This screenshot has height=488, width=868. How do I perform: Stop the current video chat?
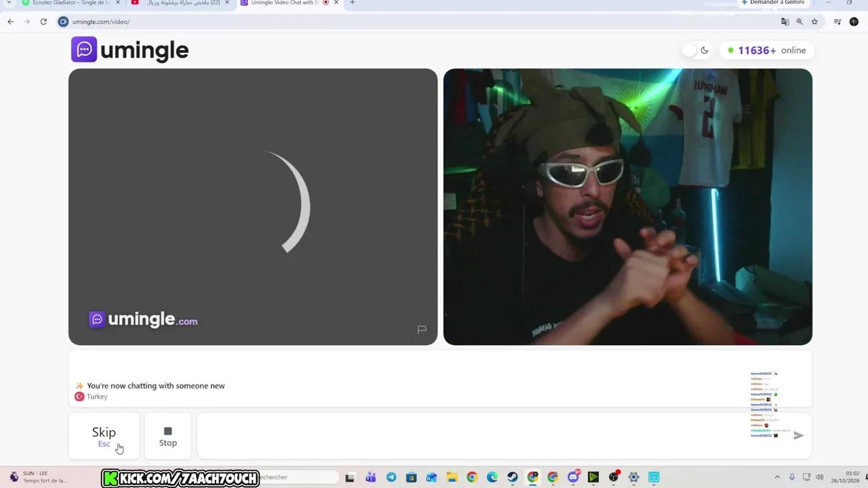coord(167,436)
